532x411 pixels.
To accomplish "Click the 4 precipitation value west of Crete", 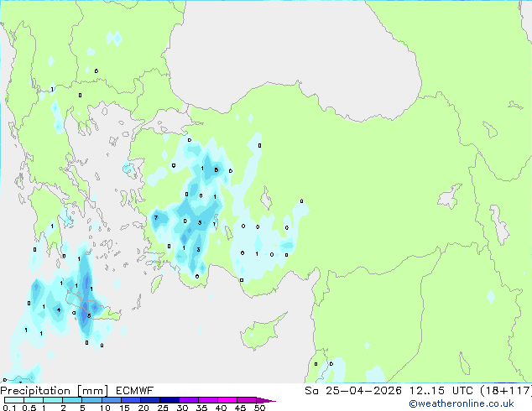I will [58, 310].
